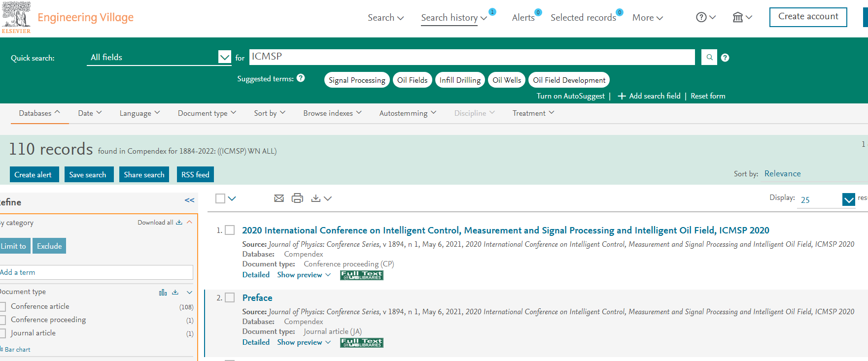The image size is (868, 361).
Task: Check the select-all records checkbox
Action: pyautogui.click(x=220, y=198)
